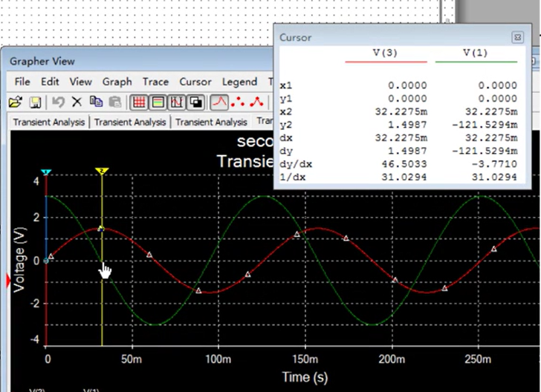
Task: Open the Trace menu
Action: [155, 82]
